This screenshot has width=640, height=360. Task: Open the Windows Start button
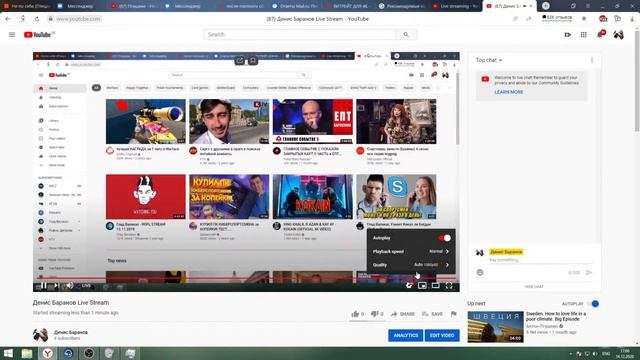[8, 353]
